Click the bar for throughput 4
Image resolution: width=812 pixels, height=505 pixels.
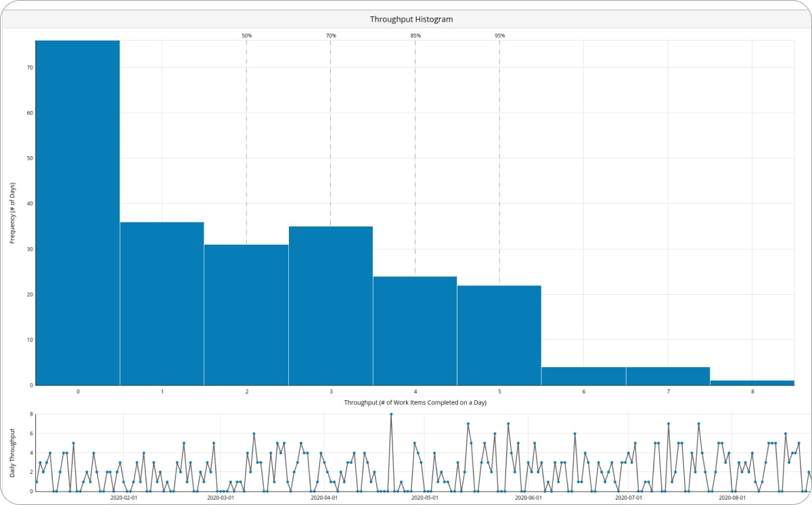click(x=415, y=331)
